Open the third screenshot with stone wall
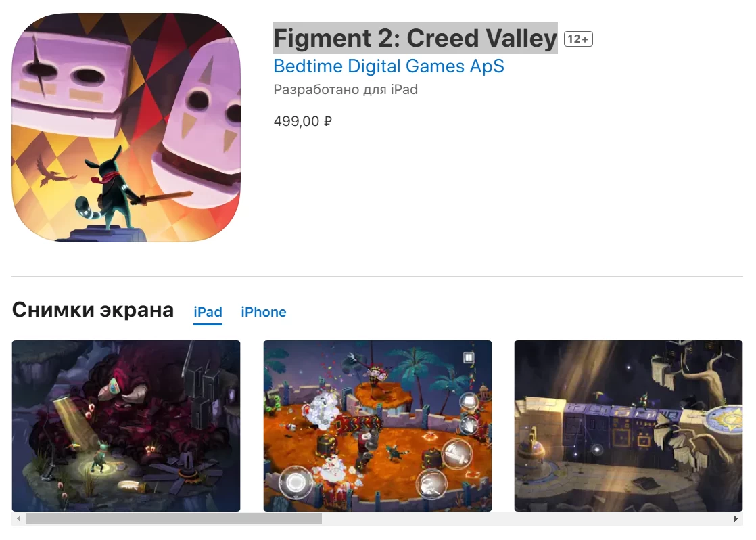Image resolution: width=756 pixels, height=540 pixels. [x=629, y=426]
